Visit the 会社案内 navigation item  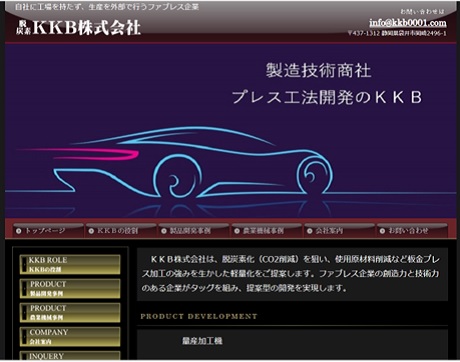pyautogui.click(x=339, y=231)
